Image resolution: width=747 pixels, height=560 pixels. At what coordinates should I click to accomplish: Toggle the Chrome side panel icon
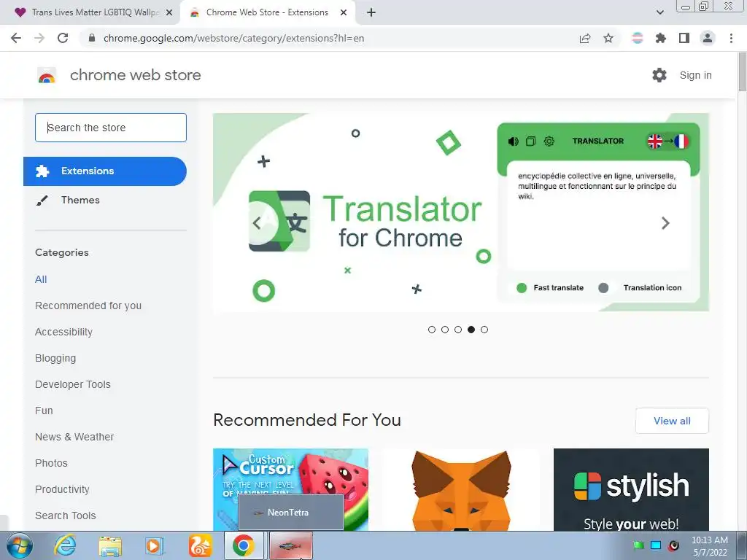click(x=684, y=38)
